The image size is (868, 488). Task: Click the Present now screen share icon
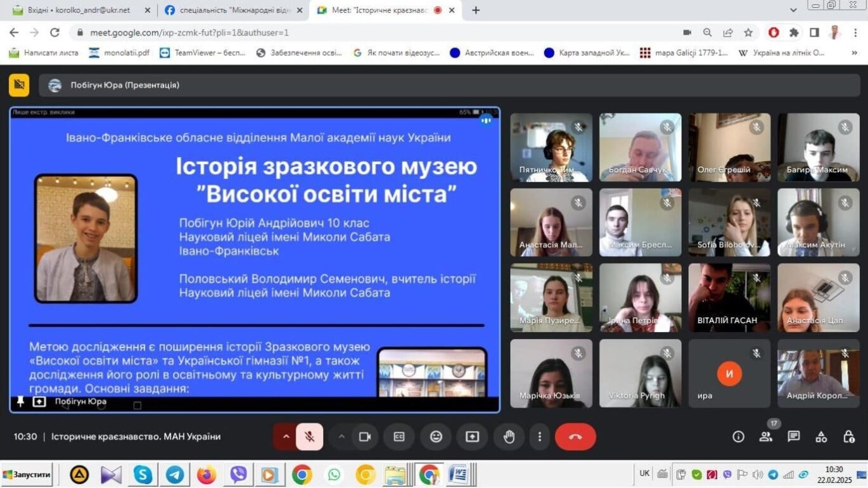point(472,437)
